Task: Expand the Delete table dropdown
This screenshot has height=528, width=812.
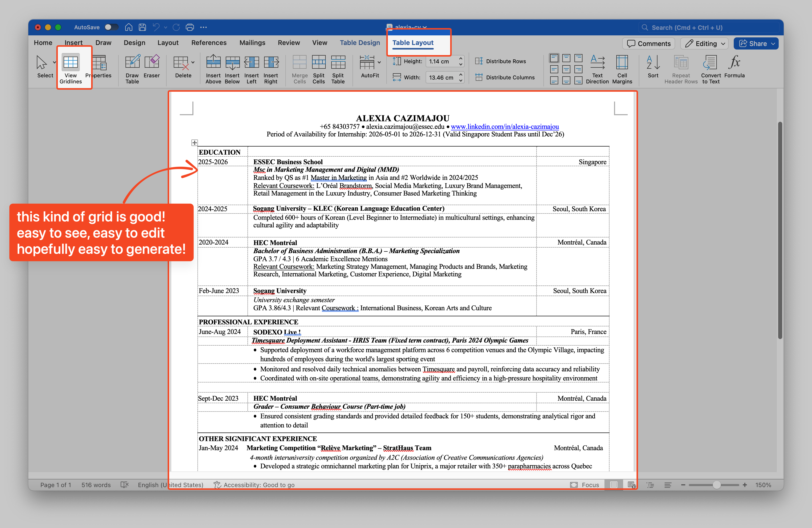Action: [193, 62]
